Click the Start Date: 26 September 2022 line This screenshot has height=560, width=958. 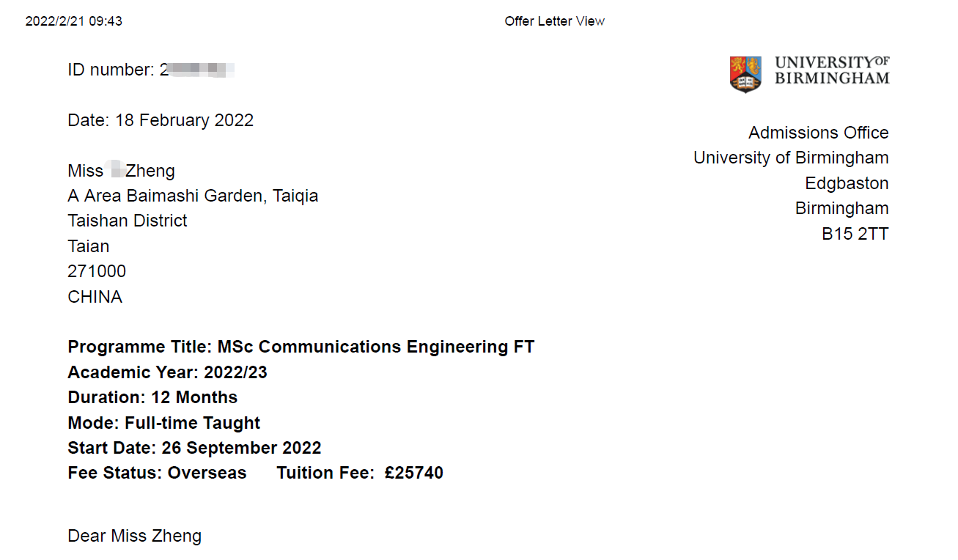(194, 448)
